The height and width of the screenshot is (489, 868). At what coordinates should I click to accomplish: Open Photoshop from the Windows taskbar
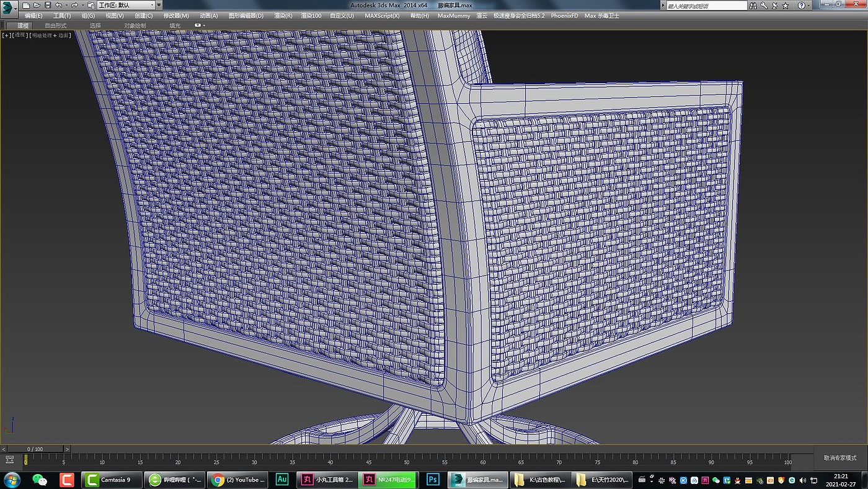(x=433, y=480)
